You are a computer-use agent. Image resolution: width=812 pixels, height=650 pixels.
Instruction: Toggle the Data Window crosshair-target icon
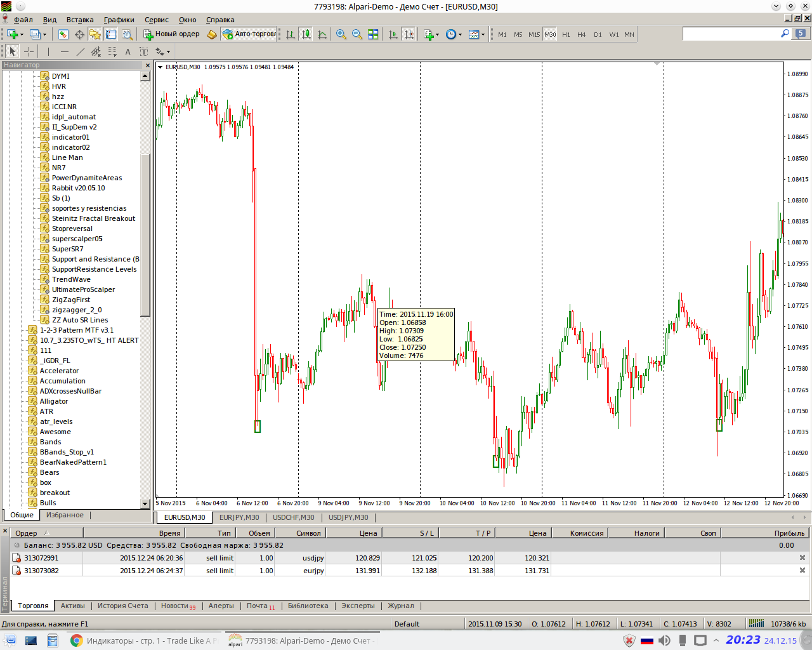coord(79,34)
